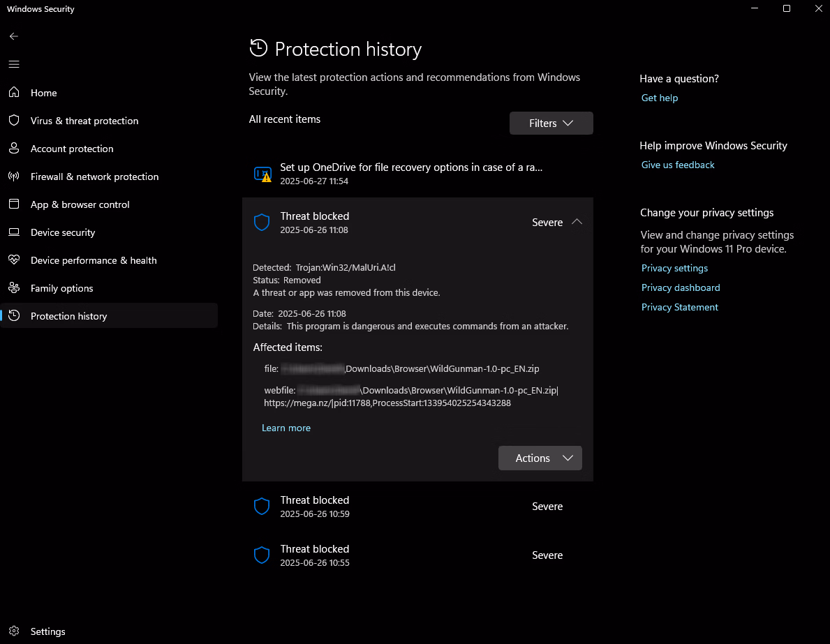Open Privacy dashboard link
The width and height of the screenshot is (830, 644).
pyautogui.click(x=680, y=288)
